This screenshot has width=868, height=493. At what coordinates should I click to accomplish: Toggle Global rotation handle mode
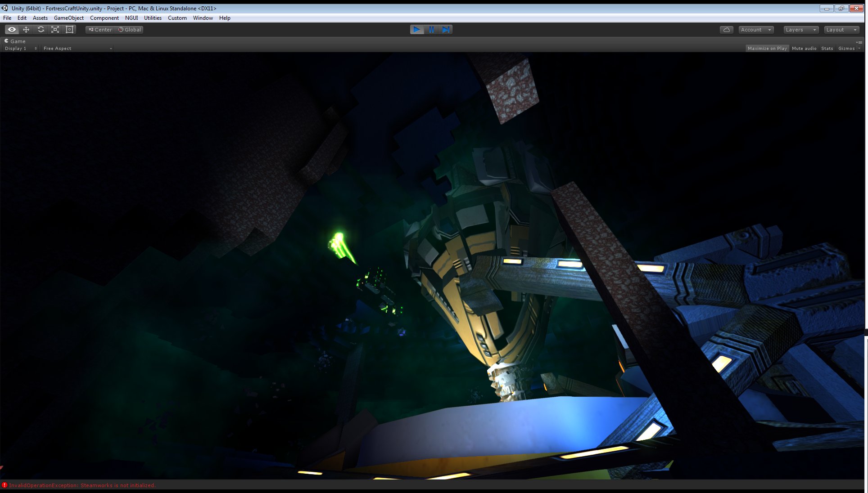(x=129, y=30)
